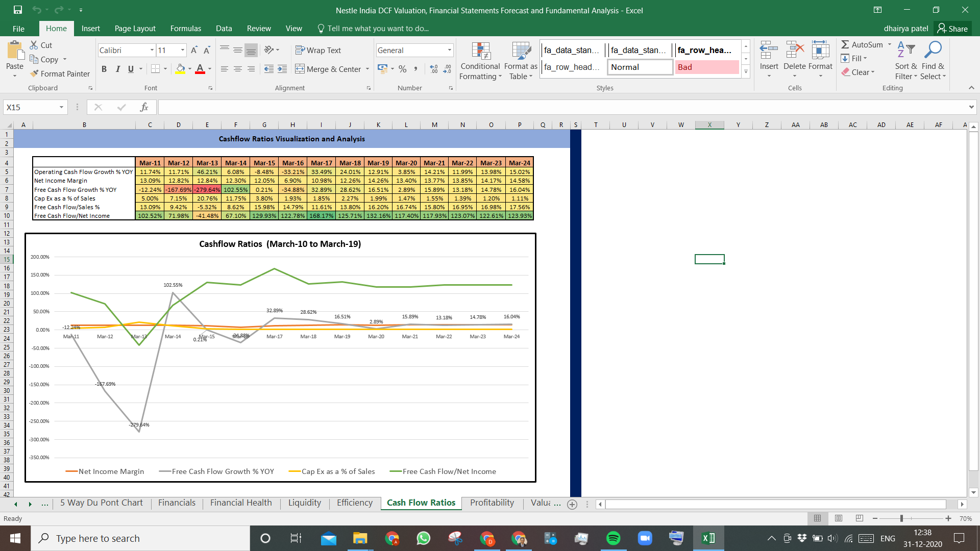Image resolution: width=980 pixels, height=551 pixels.
Task: Click the Cut scissors icon
Action: coord(34,45)
